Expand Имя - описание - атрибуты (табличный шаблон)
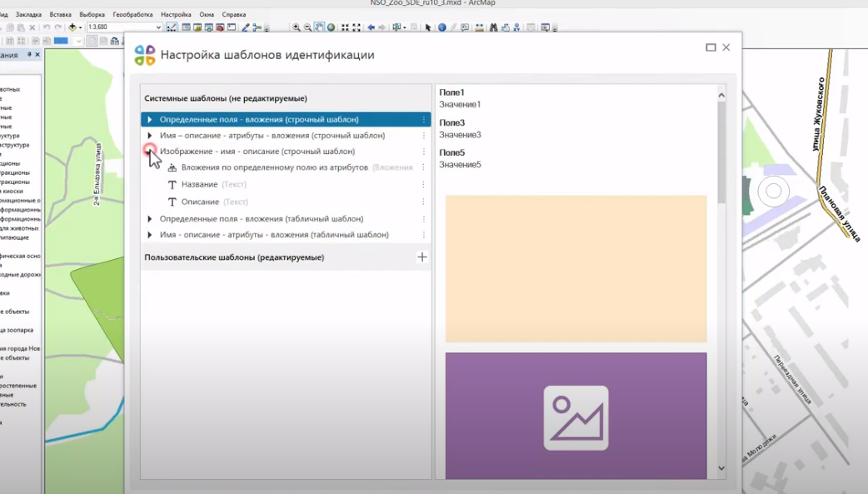This screenshot has height=494, width=868. point(149,235)
